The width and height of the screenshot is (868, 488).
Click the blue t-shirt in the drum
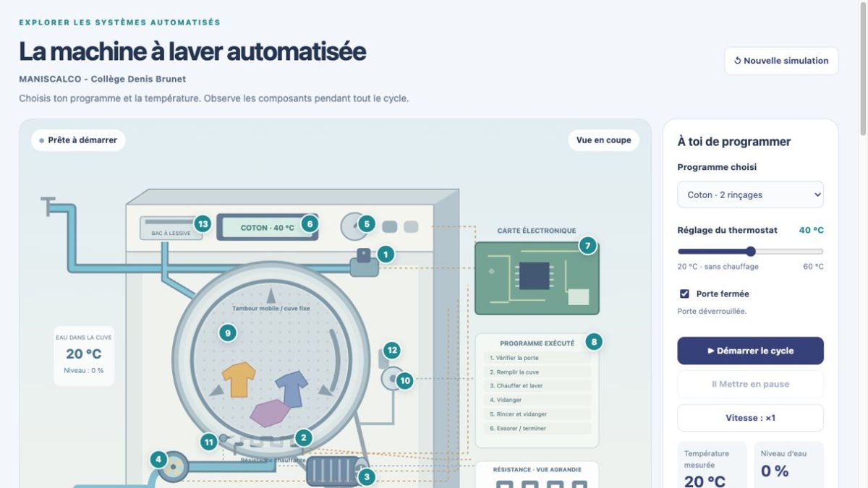click(292, 389)
